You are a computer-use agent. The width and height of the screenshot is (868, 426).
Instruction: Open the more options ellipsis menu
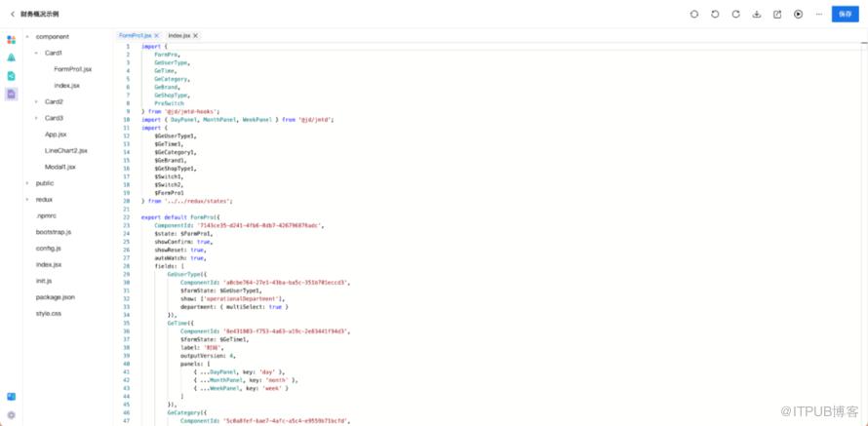[x=819, y=15]
